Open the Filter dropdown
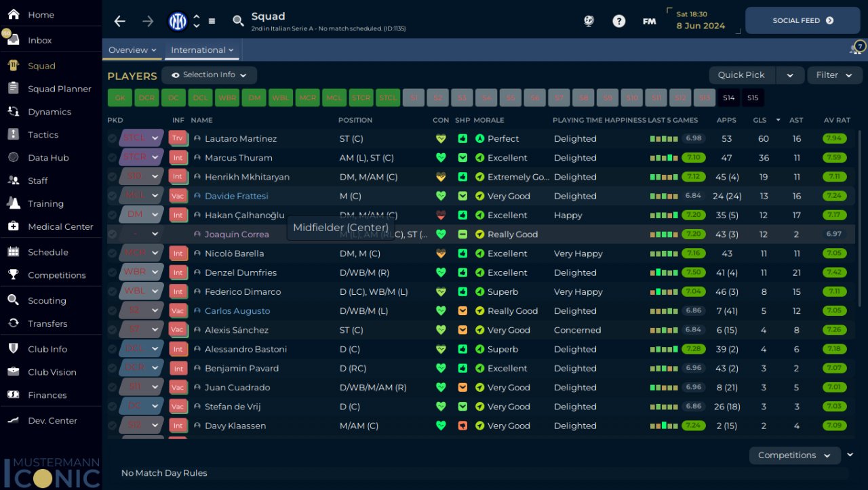The width and height of the screenshot is (868, 490). pos(833,75)
